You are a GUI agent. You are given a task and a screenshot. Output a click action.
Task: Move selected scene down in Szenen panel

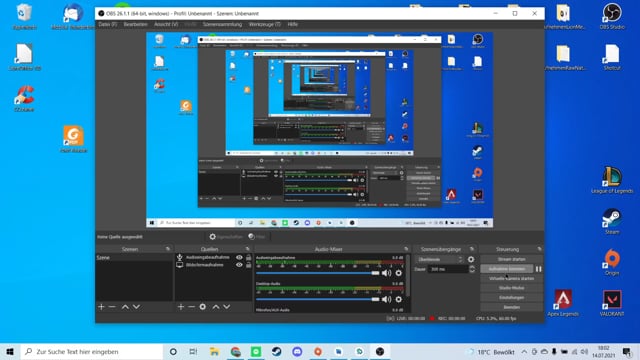tap(136, 307)
